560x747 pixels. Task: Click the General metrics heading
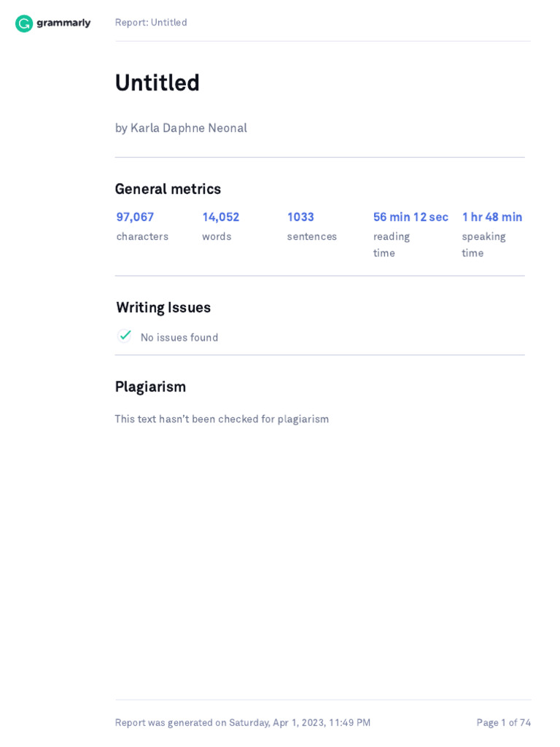click(x=168, y=189)
